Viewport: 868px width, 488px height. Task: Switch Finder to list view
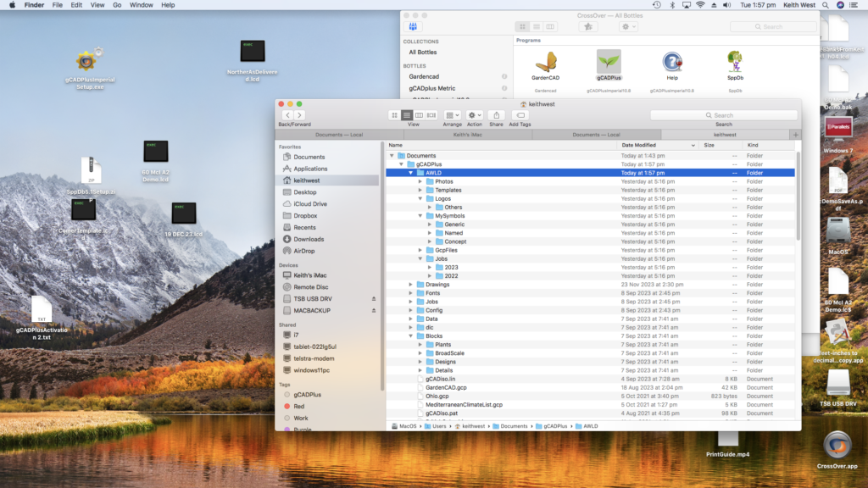pyautogui.click(x=407, y=115)
